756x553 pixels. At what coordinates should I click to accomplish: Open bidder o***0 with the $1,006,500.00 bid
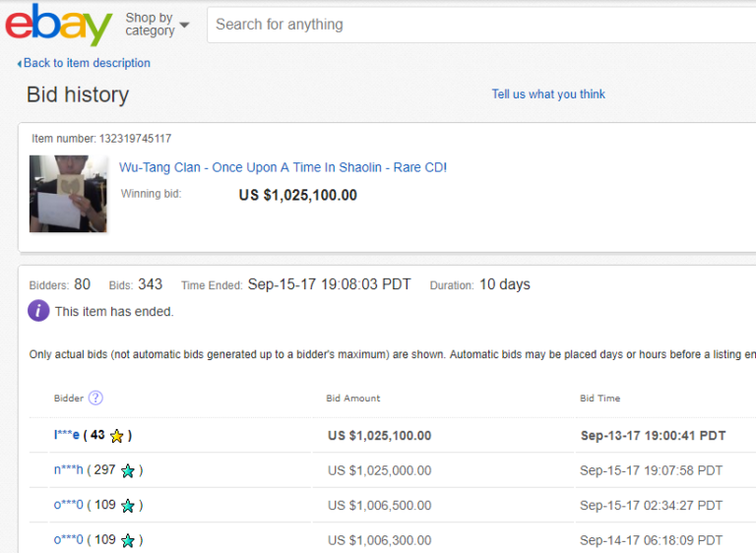[69, 505]
